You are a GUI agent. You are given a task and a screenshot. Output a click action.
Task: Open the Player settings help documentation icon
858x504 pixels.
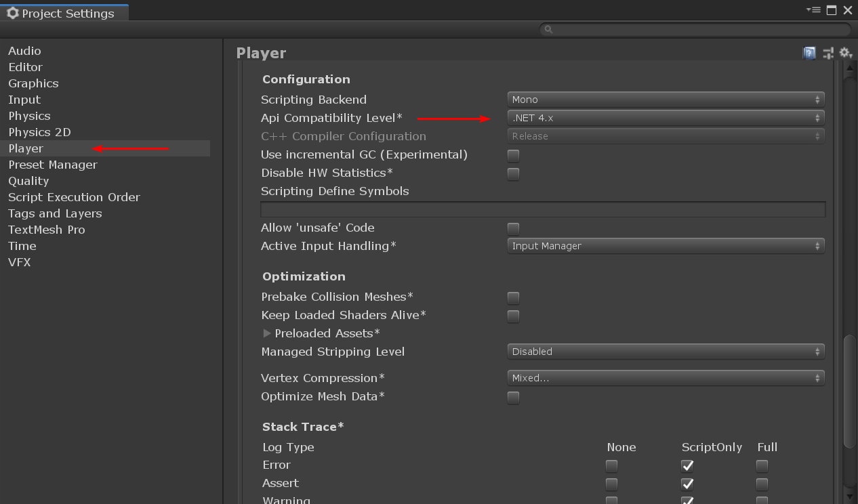pos(809,52)
